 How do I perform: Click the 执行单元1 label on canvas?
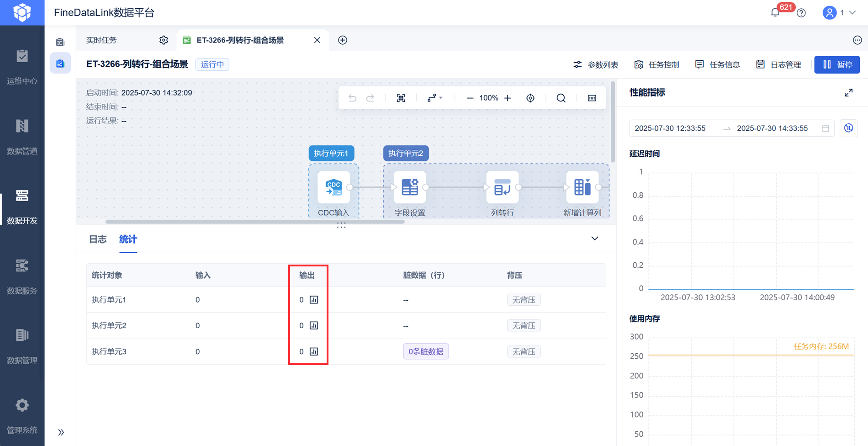[x=331, y=153]
